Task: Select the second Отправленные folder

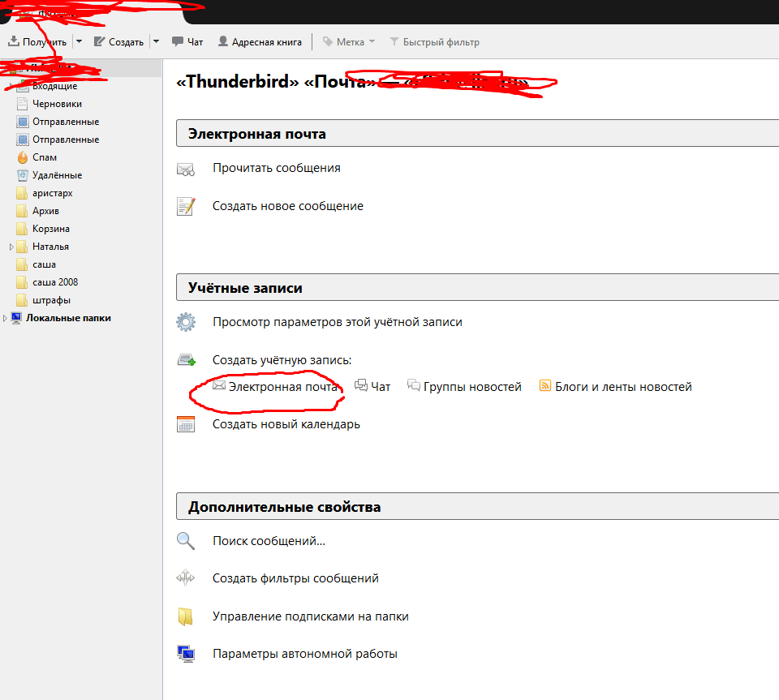Action: click(66, 140)
